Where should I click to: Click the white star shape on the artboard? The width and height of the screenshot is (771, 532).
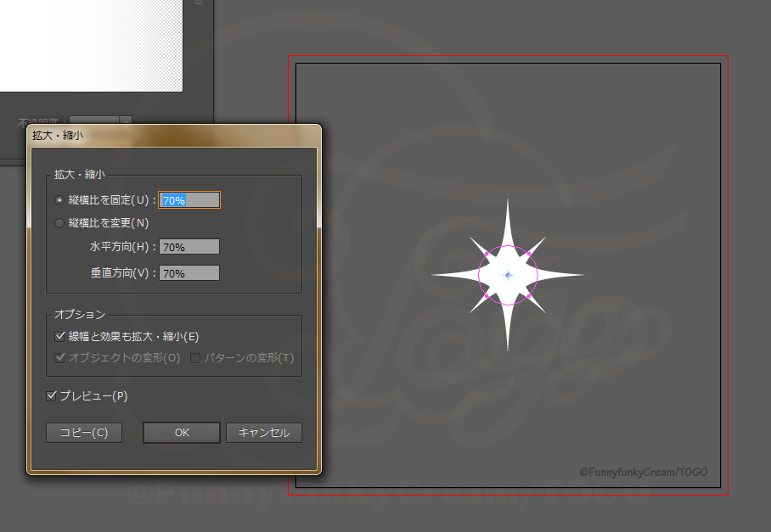coord(508,275)
